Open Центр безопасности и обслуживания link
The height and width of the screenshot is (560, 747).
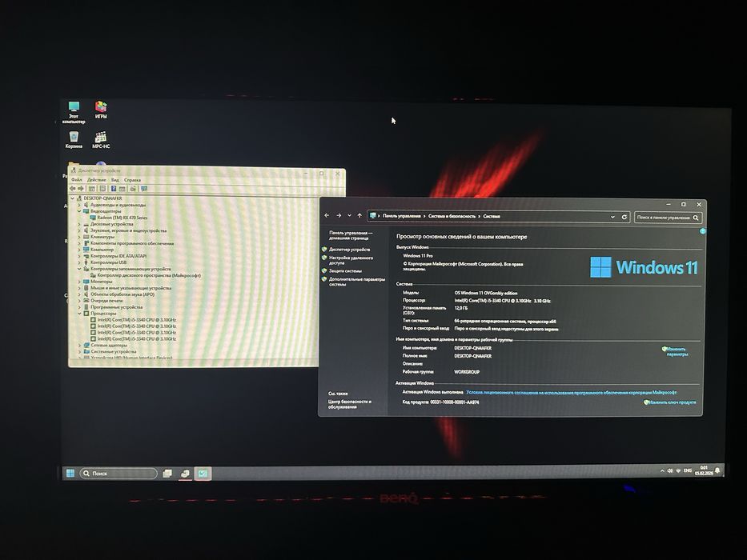pos(350,404)
